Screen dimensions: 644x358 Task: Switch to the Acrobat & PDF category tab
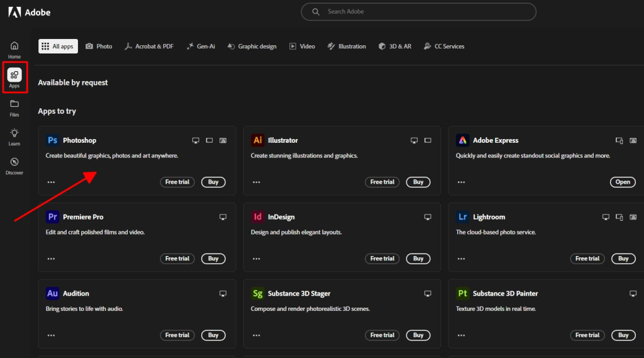pyautogui.click(x=149, y=47)
